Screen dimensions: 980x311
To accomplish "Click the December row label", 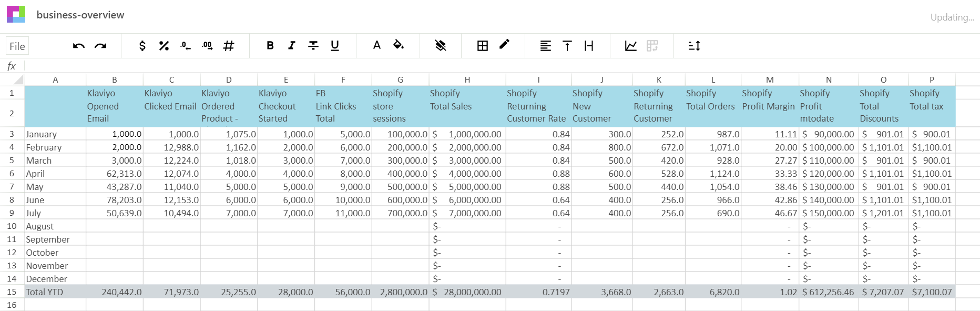I will (55, 278).
